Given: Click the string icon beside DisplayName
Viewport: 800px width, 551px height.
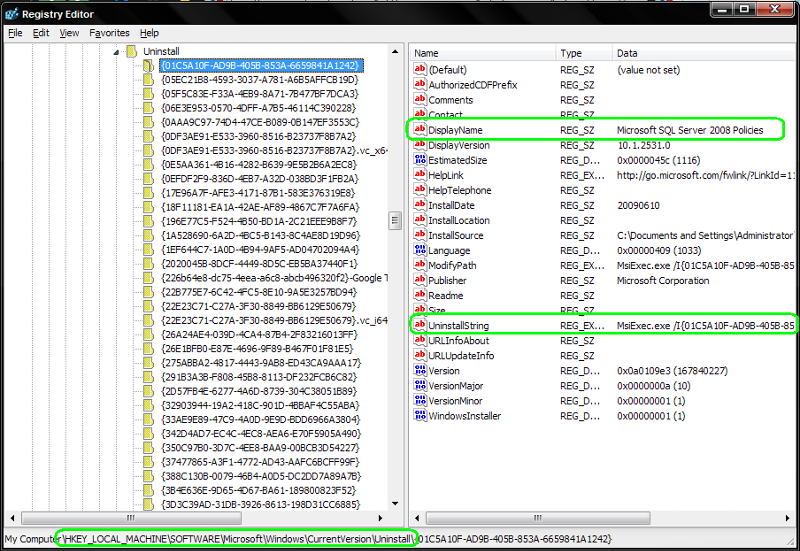Looking at the screenshot, I should coord(420,129).
